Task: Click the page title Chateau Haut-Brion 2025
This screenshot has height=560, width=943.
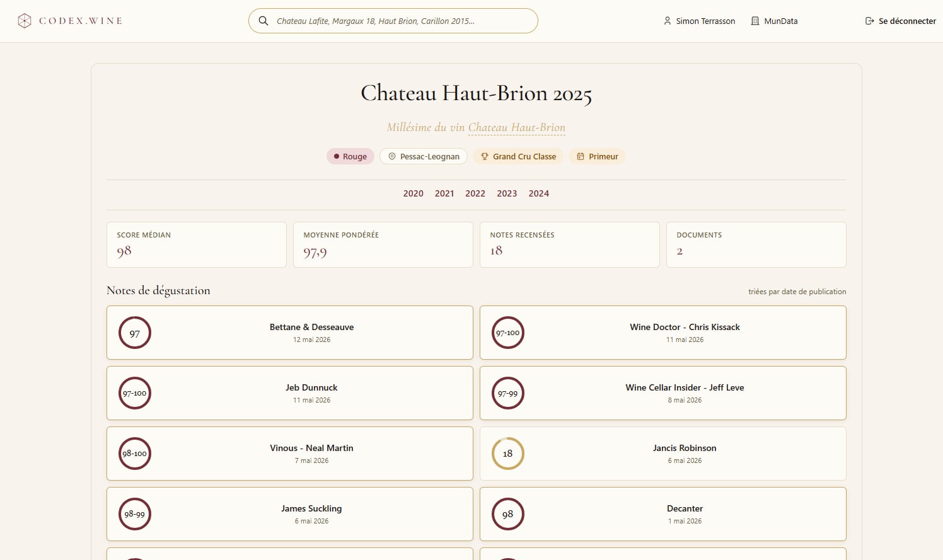Action: [477, 94]
